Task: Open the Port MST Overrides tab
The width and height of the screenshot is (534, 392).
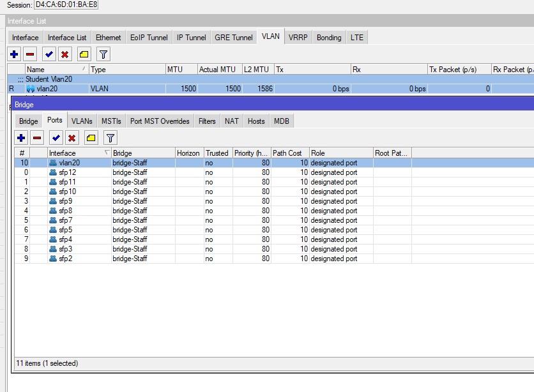Action: pos(160,121)
